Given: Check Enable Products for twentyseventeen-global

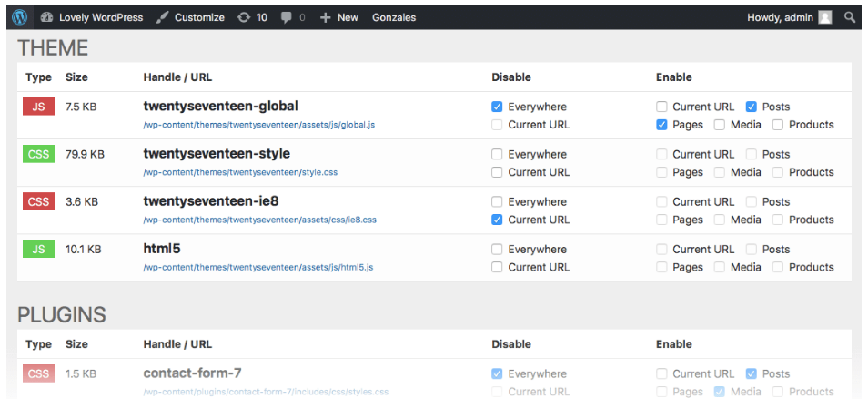Looking at the screenshot, I should click(x=778, y=125).
